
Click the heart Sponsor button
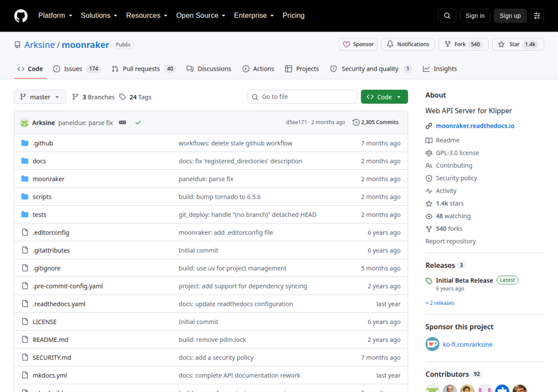[x=358, y=44]
